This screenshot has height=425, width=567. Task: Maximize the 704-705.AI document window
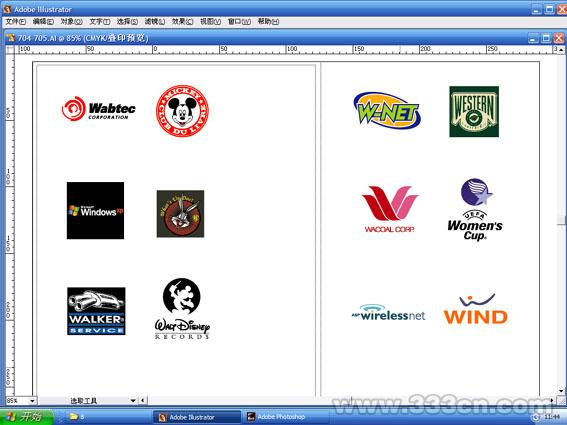pyautogui.click(x=546, y=38)
